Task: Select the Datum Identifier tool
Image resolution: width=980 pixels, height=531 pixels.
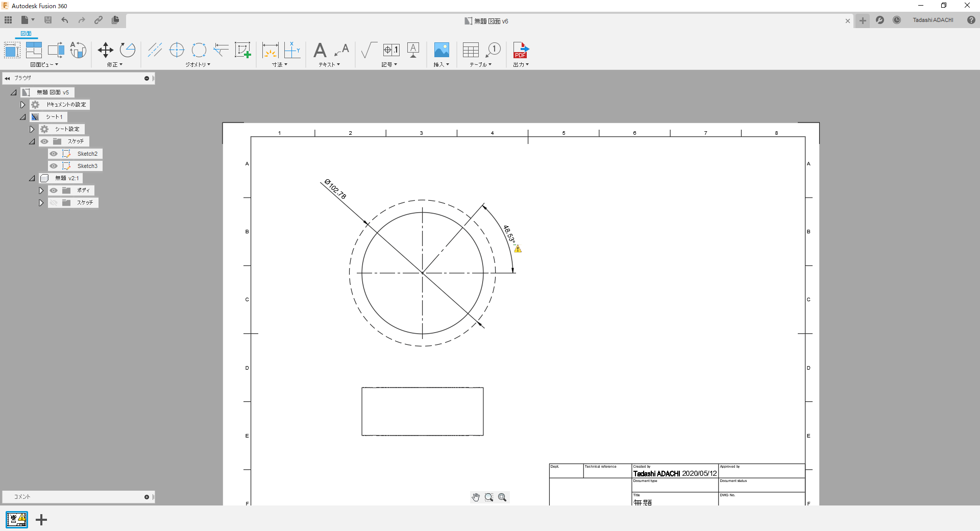Action: [x=413, y=50]
